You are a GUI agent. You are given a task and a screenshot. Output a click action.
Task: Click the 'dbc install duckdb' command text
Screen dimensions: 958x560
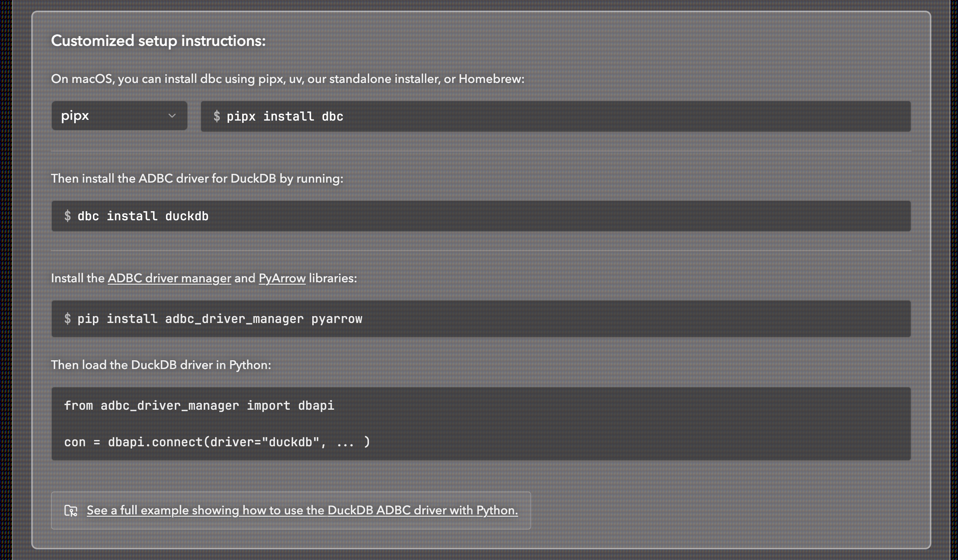(143, 216)
